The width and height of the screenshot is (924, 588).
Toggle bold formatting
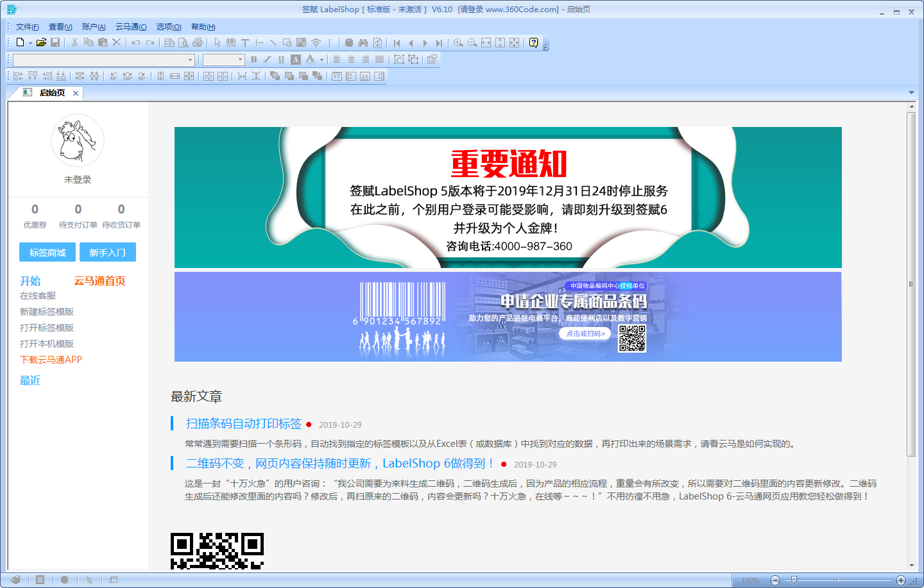(x=254, y=60)
